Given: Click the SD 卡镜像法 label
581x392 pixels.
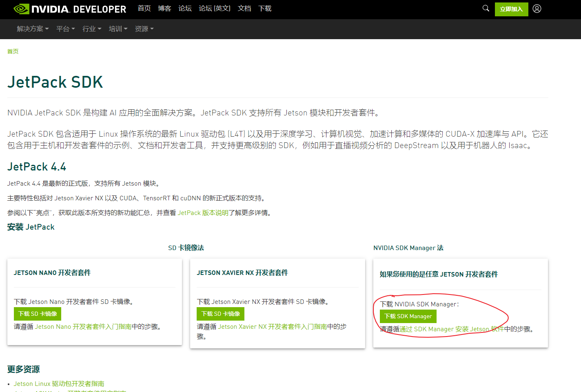Looking at the screenshot, I should point(186,248).
